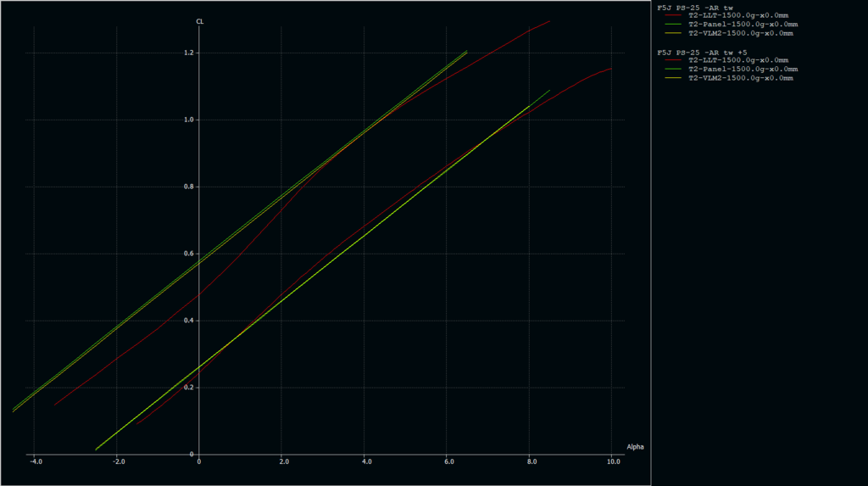868x486 pixels.
Task: Click the CL vertical axis title
Action: [x=200, y=21]
